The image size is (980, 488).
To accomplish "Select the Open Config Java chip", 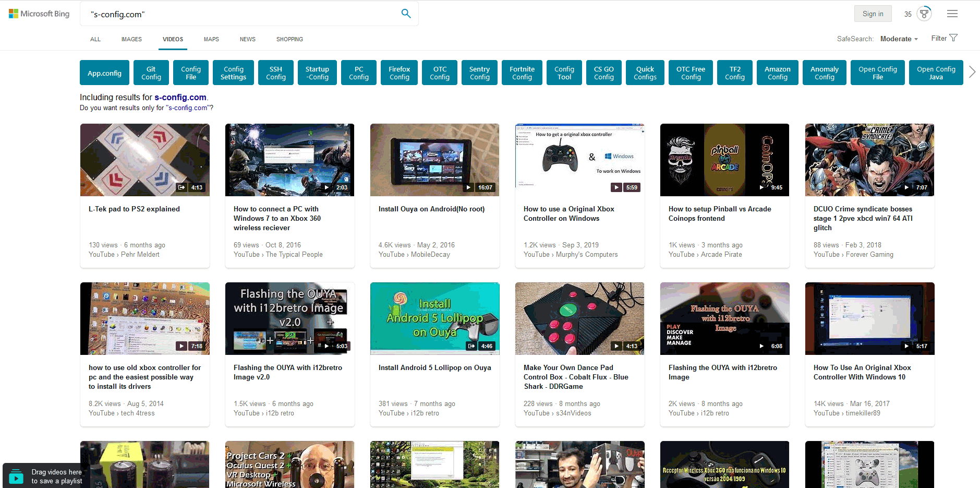I will click(x=936, y=73).
